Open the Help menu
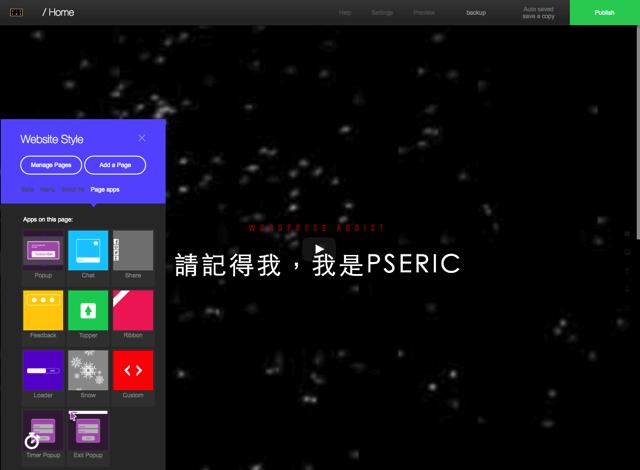640x470 pixels. click(x=345, y=13)
